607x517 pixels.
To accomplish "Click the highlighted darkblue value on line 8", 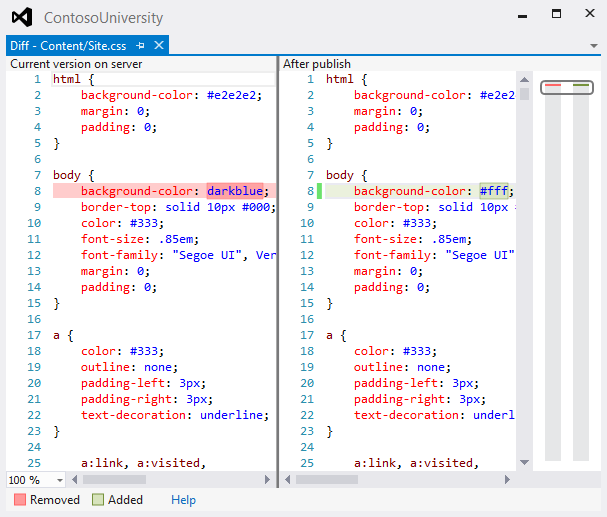I will coord(235,191).
